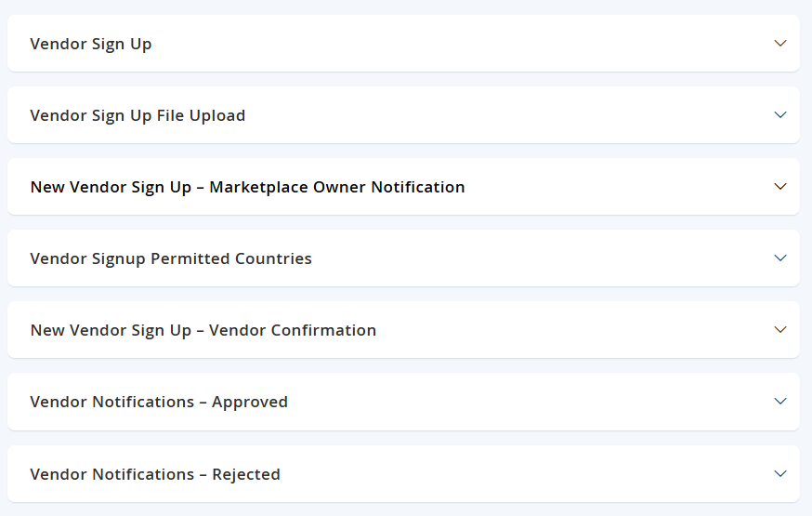Click the Vendor Notifications – Approved heading
The width and height of the screenshot is (812, 516).
coord(159,402)
